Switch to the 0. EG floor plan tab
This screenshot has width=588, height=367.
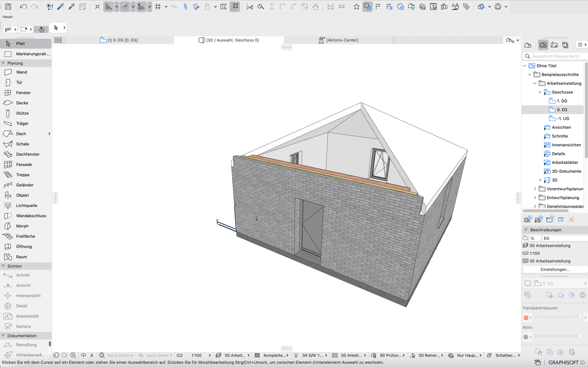click(x=119, y=40)
